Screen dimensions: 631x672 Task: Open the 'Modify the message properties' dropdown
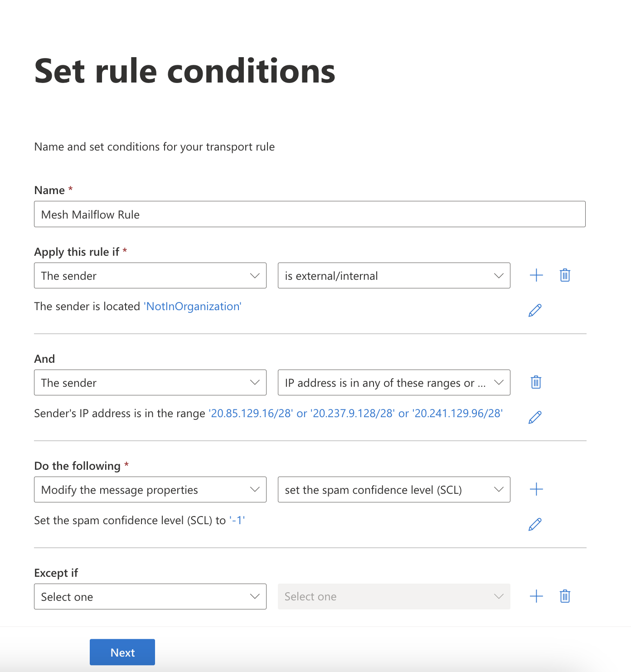[x=150, y=490]
